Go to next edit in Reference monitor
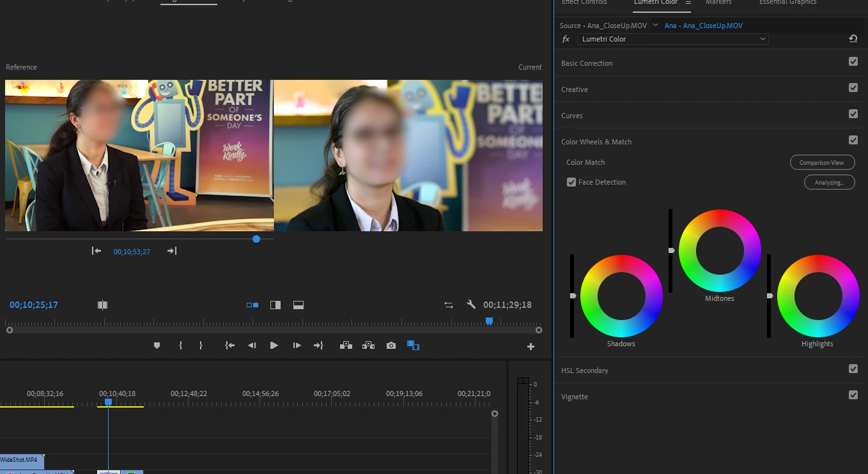This screenshot has width=868, height=474. (172, 251)
